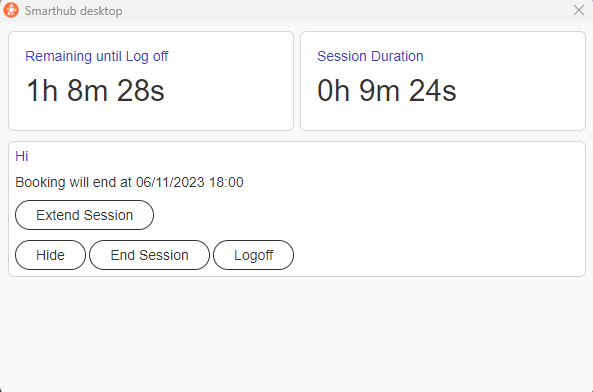Click blank area right of Logoff button

coord(435,255)
